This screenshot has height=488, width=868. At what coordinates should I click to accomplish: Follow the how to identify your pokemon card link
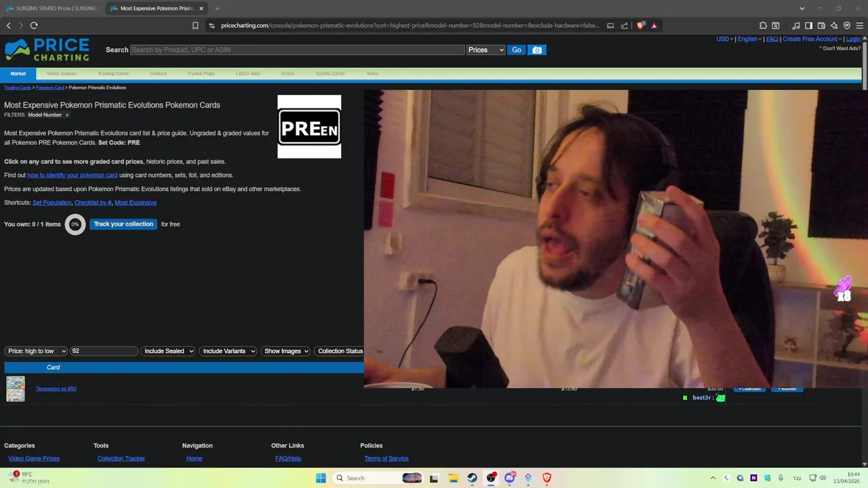[x=73, y=176]
